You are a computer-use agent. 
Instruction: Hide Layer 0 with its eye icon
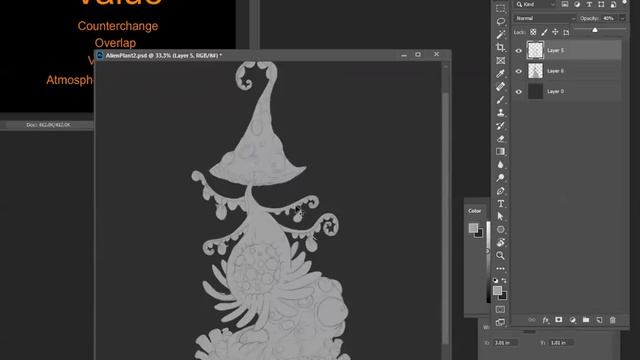click(x=519, y=91)
